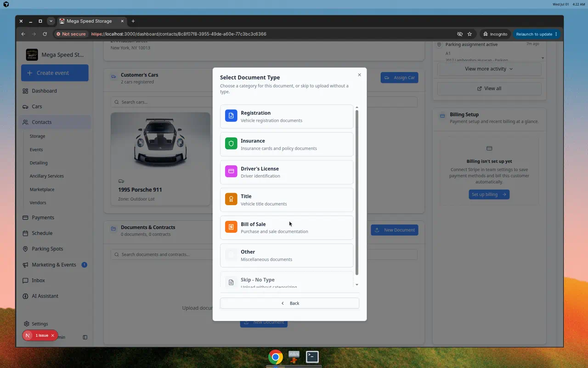
Task: Click the Marketing & Events notification badge
Action: tap(84, 264)
